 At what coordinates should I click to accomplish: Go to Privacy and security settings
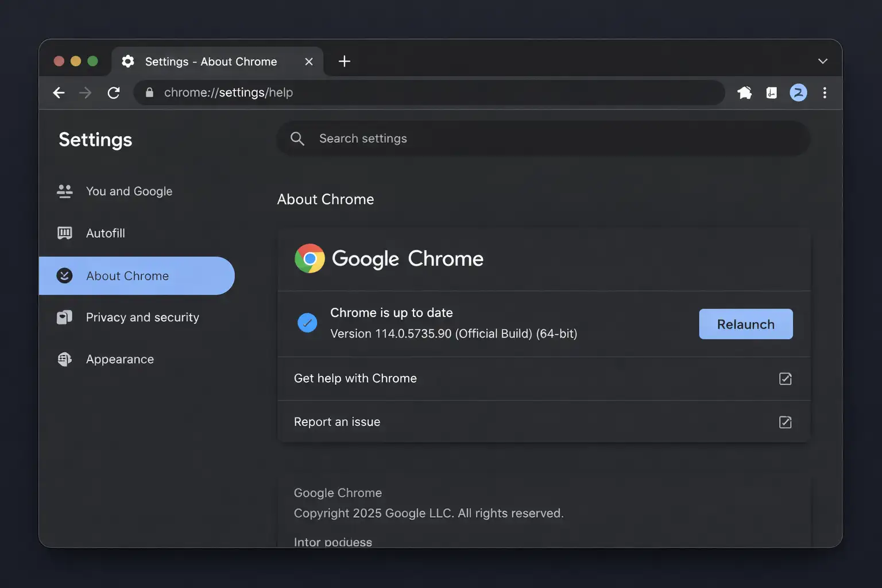(142, 318)
